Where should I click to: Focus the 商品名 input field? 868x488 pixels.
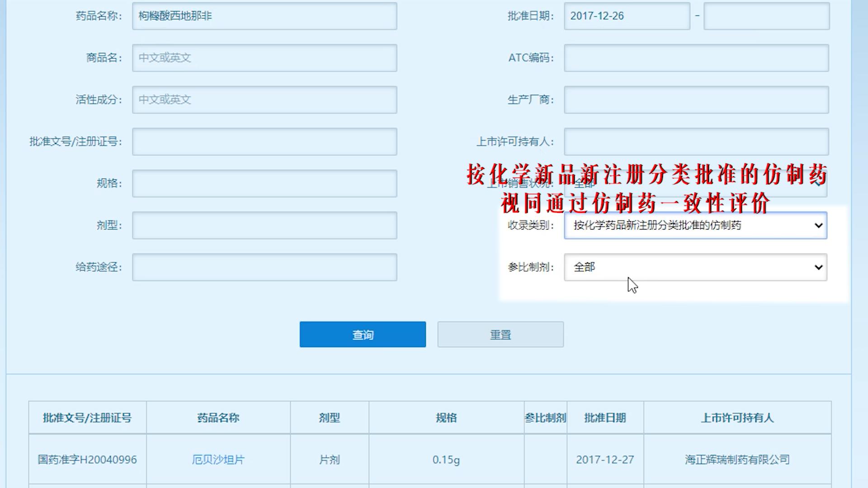[x=264, y=58]
